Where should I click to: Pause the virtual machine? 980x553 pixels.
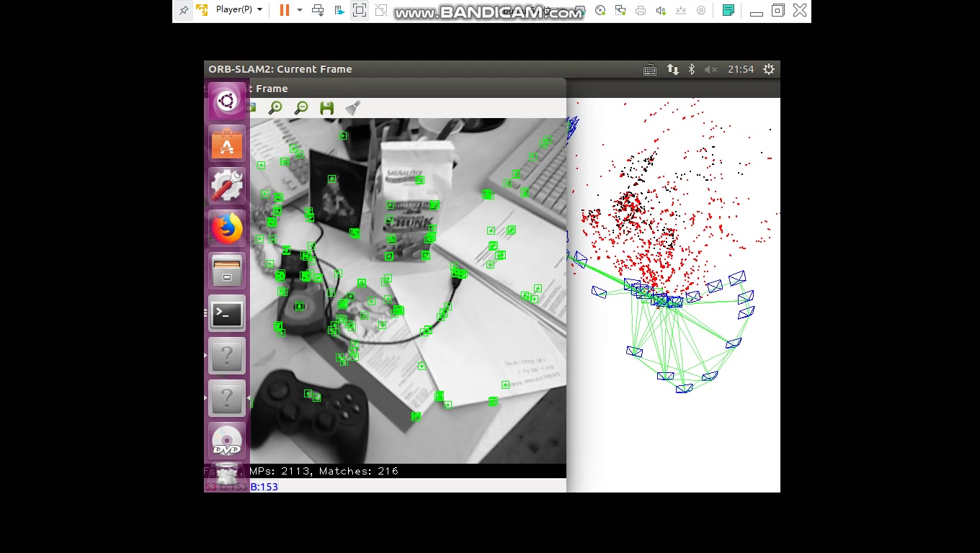[x=285, y=10]
